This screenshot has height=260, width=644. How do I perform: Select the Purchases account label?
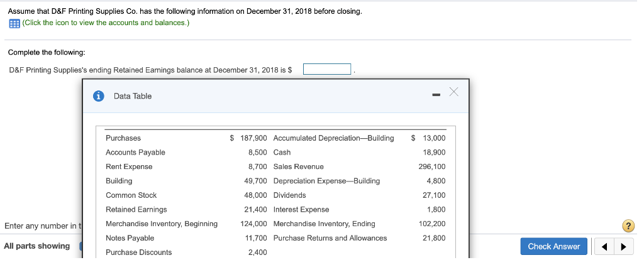(x=123, y=138)
